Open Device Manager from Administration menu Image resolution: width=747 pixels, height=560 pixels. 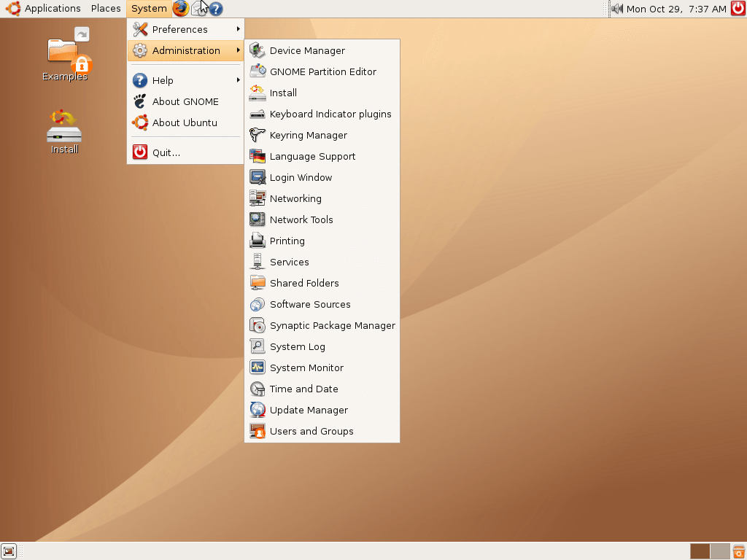pos(322,50)
